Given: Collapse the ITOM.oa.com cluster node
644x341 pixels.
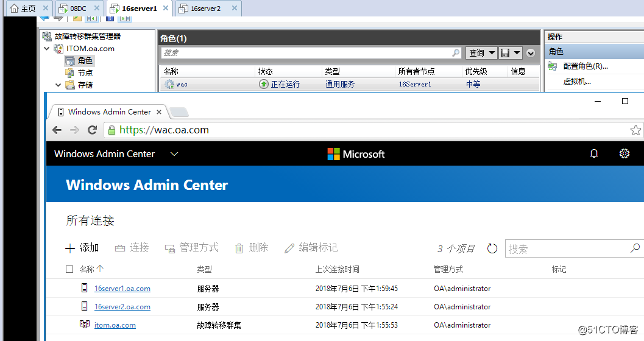Looking at the screenshot, I should tap(47, 49).
